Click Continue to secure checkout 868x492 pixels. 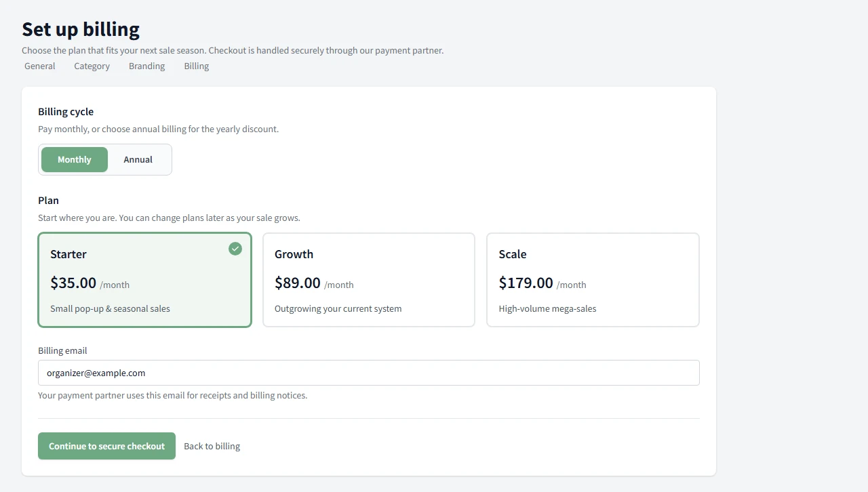click(x=106, y=446)
